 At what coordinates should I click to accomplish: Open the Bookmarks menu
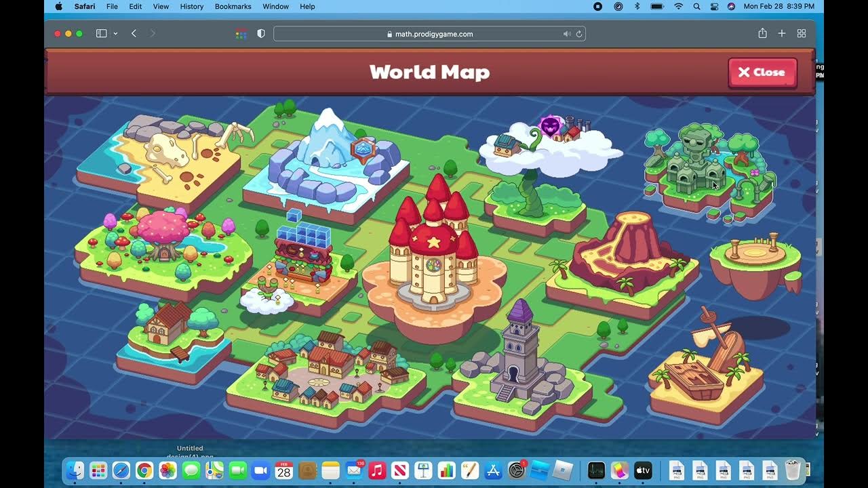(x=233, y=6)
